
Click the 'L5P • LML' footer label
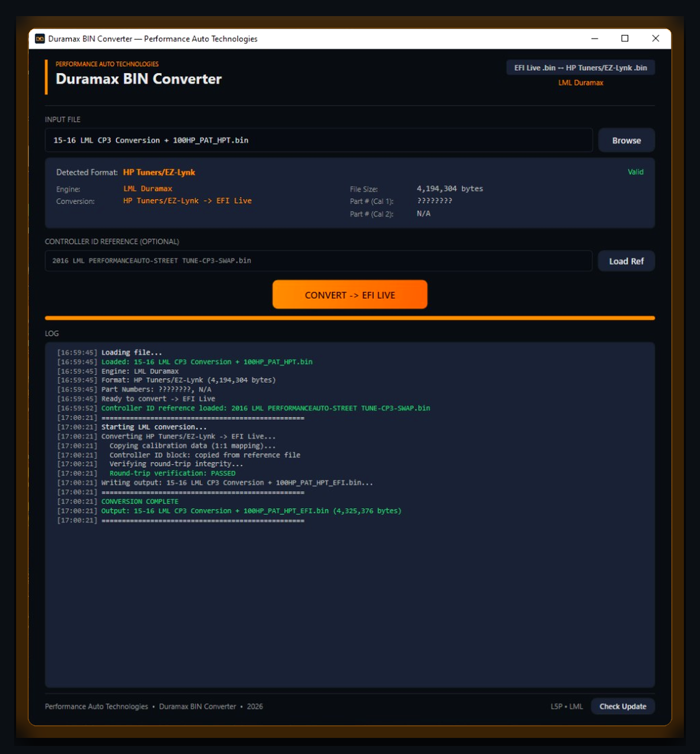coord(567,706)
